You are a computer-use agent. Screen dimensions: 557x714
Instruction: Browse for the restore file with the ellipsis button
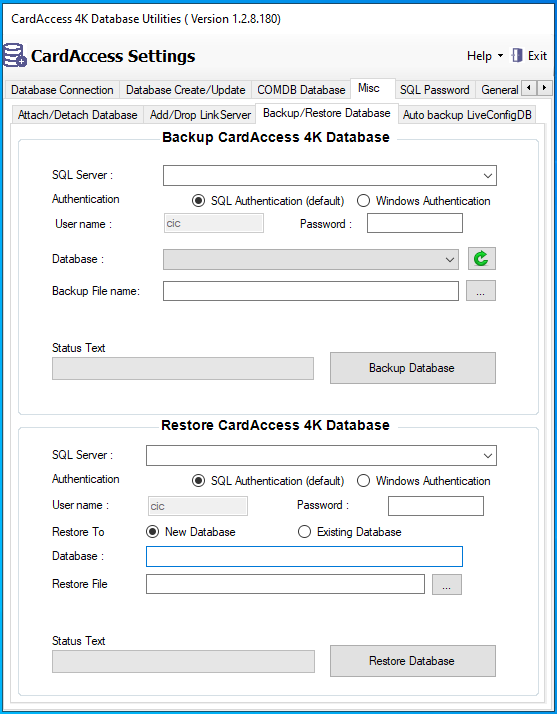(x=447, y=584)
